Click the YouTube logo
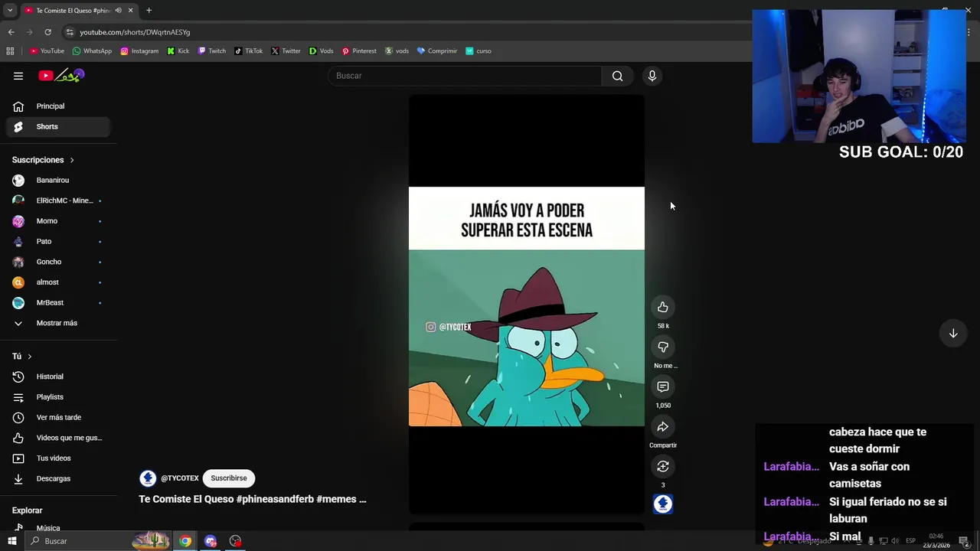Viewport: 980px width, 551px height. pyautogui.click(x=61, y=75)
